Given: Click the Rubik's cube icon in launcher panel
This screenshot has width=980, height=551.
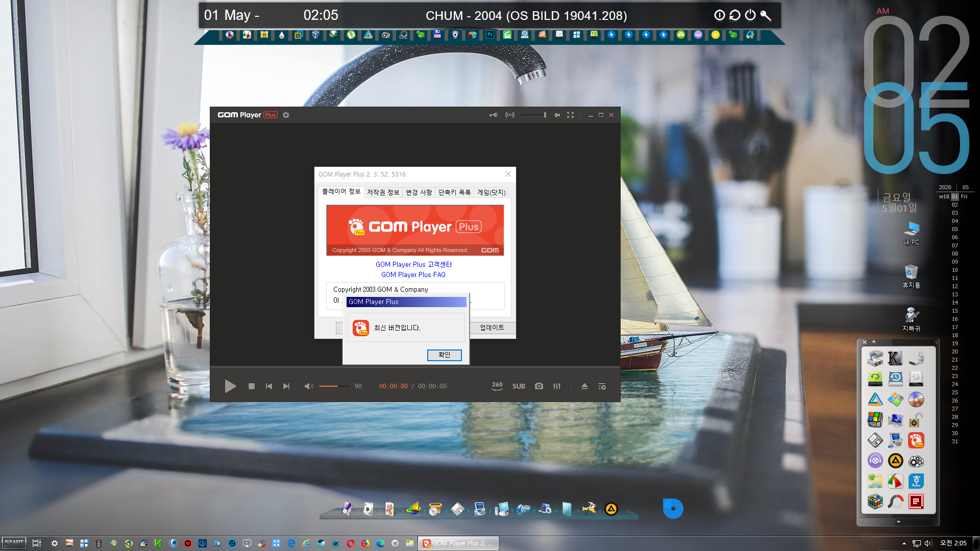Looking at the screenshot, I should tap(875, 502).
